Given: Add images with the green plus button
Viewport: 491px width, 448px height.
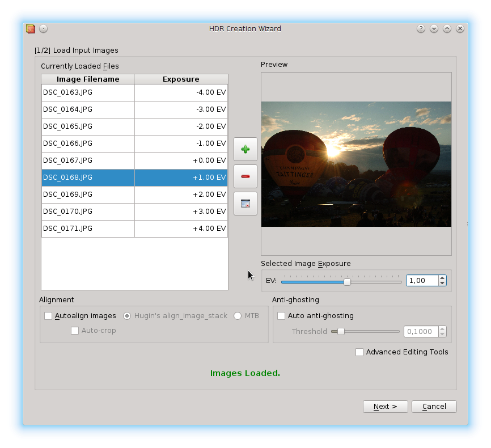Looking at the screenshot, I should (245, 149).
